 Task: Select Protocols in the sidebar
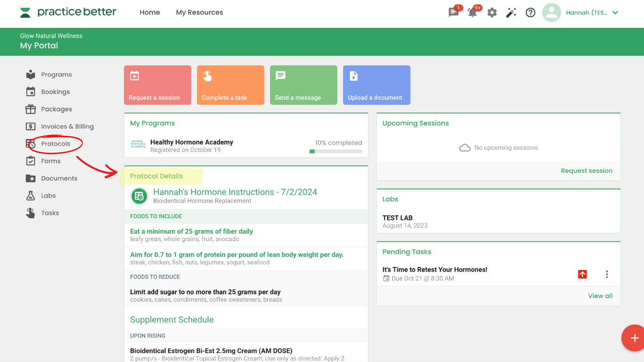click(x=56, y=144)
